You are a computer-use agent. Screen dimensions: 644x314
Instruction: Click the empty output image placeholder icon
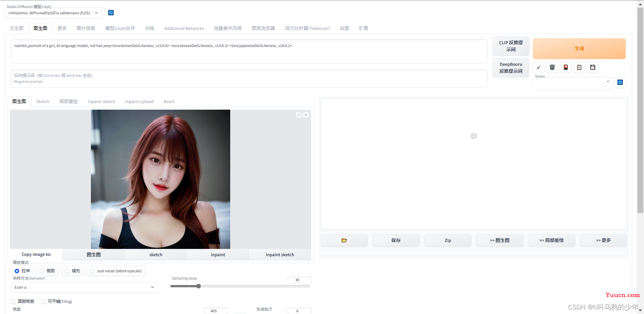pyautogui.click(x=474, y=136)
